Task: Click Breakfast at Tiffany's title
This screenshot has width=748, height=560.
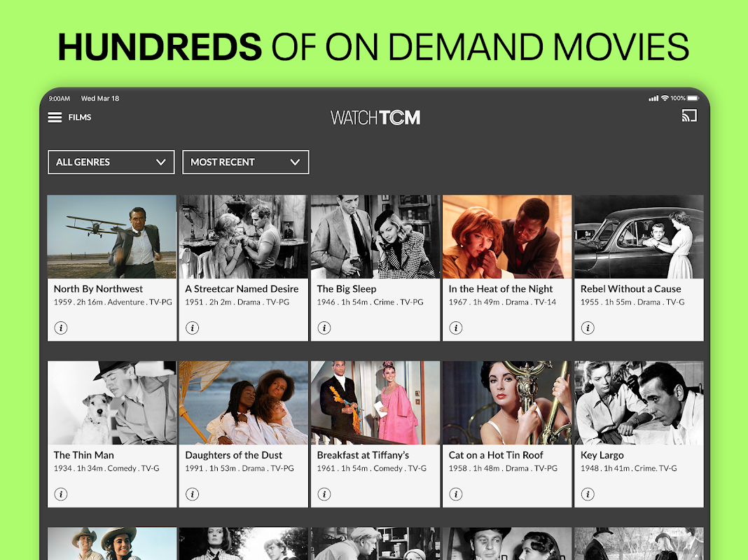Action: pyautogui.click(x=363, y=456)
